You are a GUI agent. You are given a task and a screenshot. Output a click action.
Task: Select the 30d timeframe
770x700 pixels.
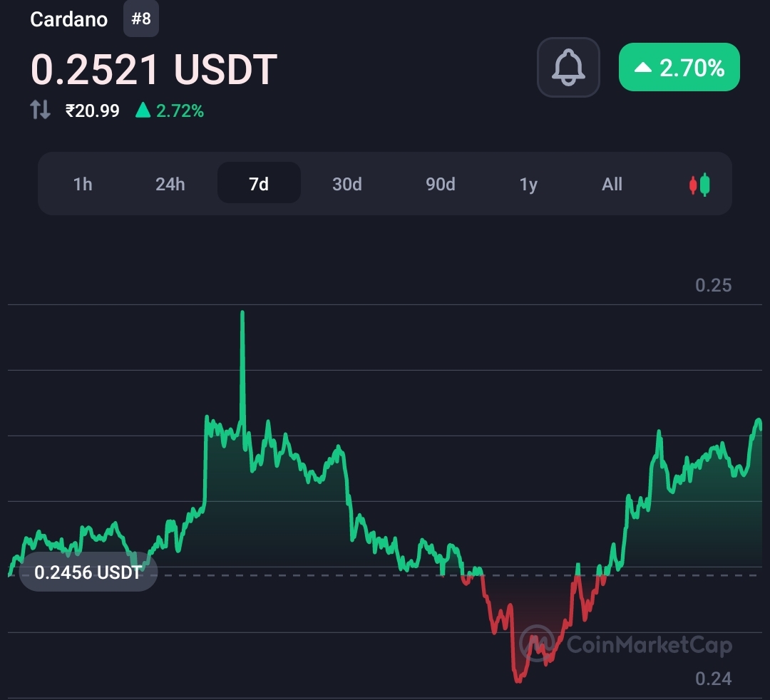(x=346, y=184)
